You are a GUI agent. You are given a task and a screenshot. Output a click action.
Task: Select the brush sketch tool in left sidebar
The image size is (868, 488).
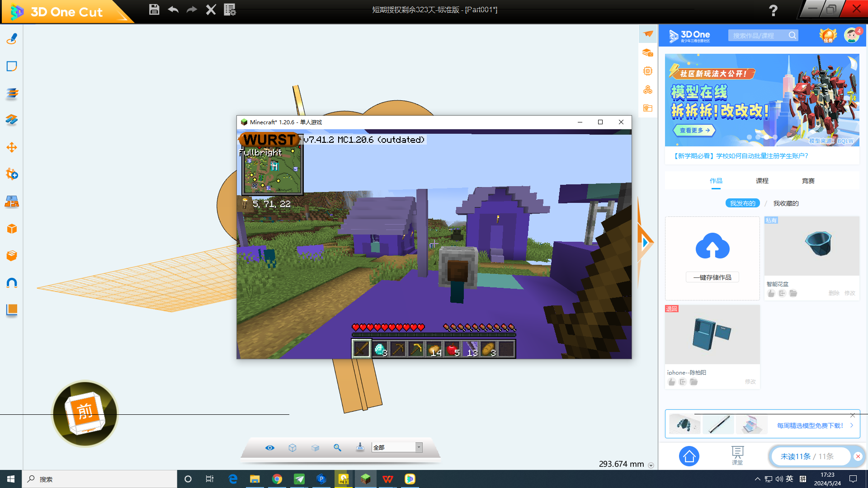tap(12, 39)
